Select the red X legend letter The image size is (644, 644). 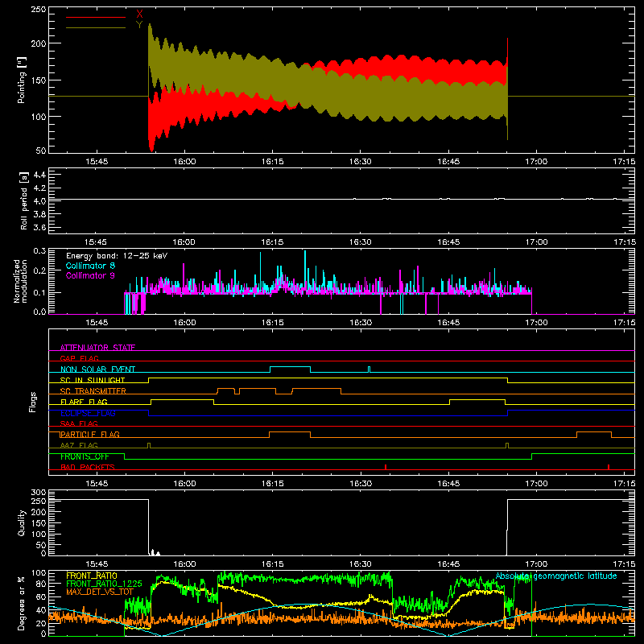pos(139,14)
